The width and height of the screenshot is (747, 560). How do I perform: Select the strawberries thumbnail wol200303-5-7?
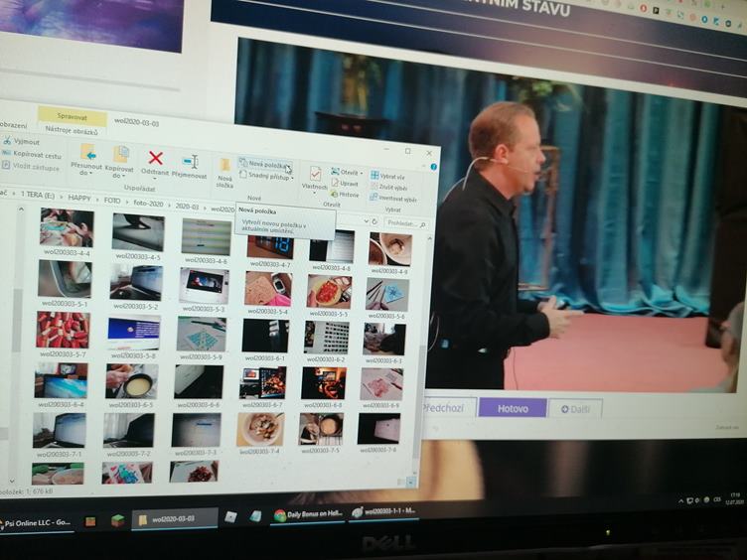coord(63,330)
